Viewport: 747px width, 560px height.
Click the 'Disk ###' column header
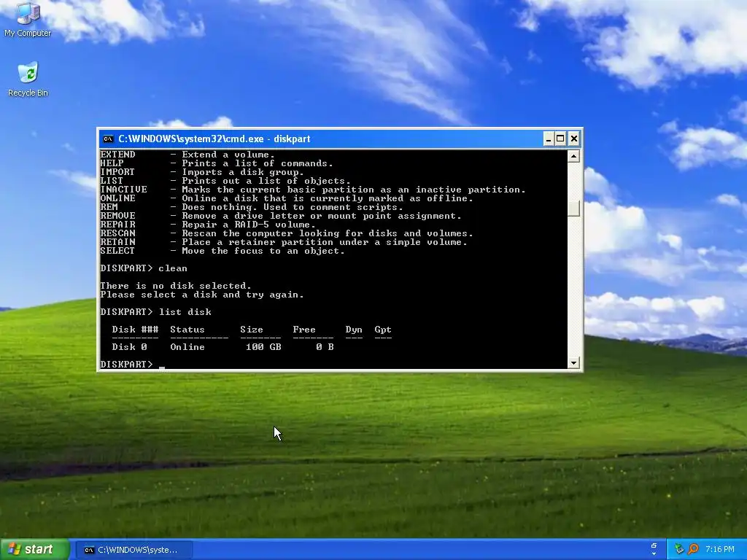tap(135, 330)
